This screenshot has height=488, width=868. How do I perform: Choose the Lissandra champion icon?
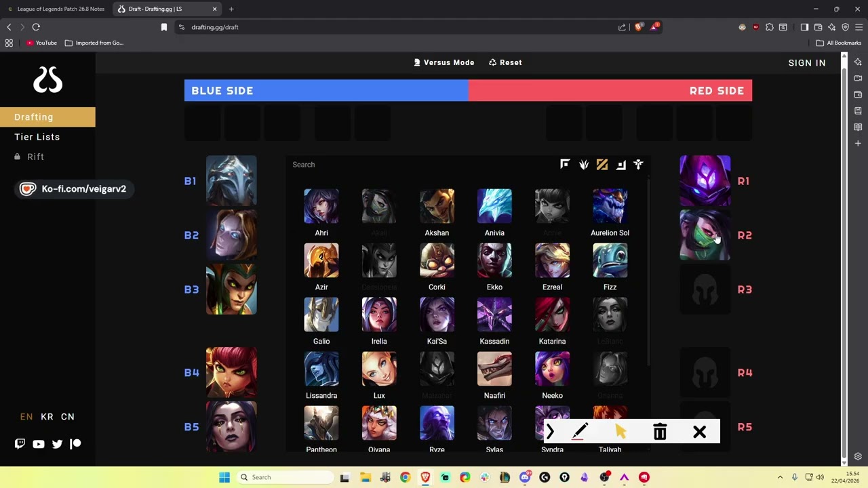click(x=321, y=369)
